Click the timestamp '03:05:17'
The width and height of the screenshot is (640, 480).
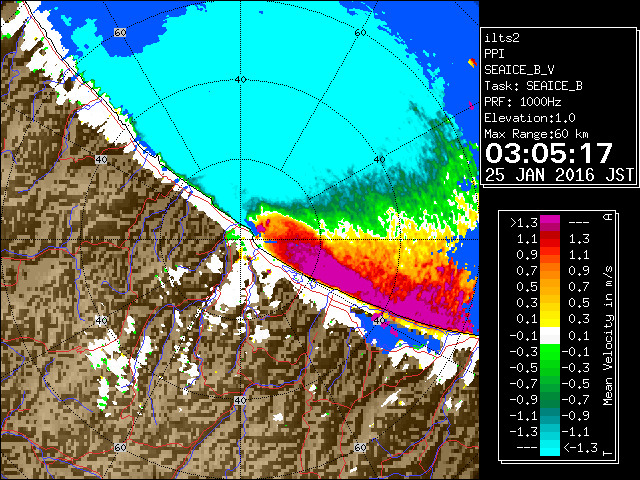549,153
